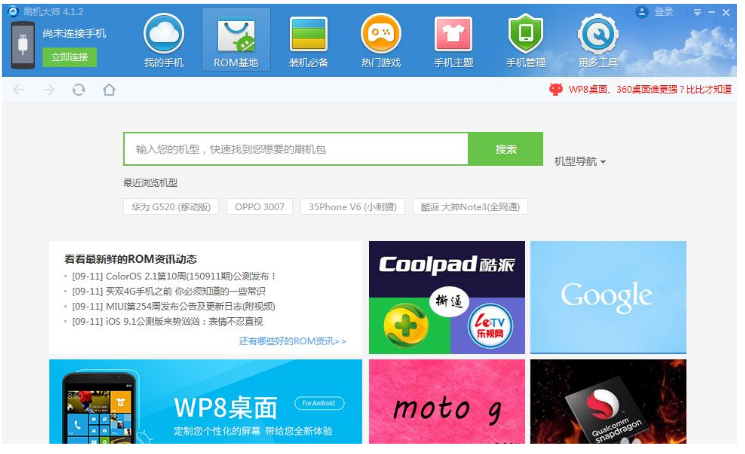Select recent model OPPO 3007
Screen dimensions: 745x454
(x=260, y=207)
